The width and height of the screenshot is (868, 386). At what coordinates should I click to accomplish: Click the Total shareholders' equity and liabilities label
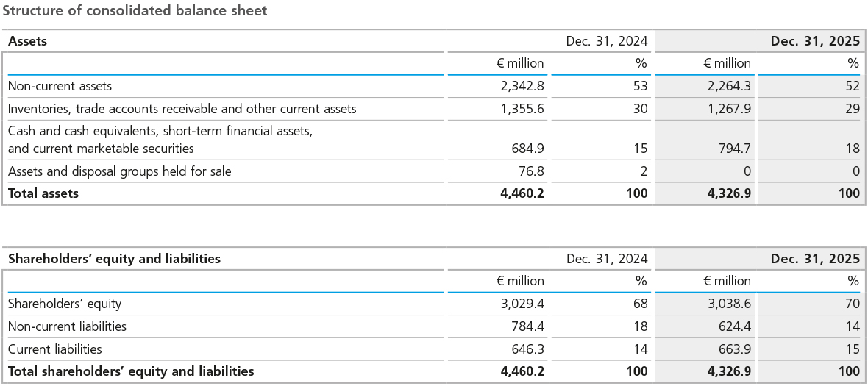pyautogui.click(x=131, y=371)
